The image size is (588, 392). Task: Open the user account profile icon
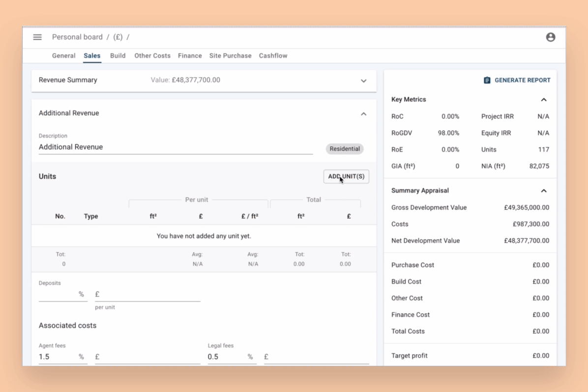(550, 37)
